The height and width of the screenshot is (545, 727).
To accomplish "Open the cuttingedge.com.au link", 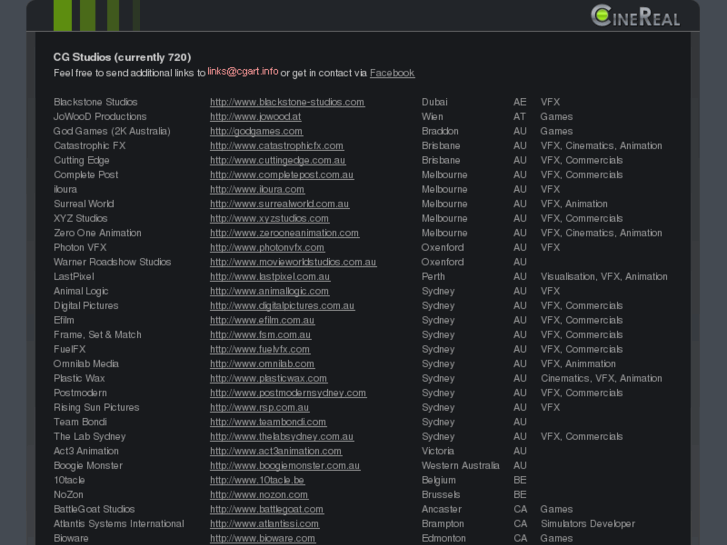I will coord(278,160).
